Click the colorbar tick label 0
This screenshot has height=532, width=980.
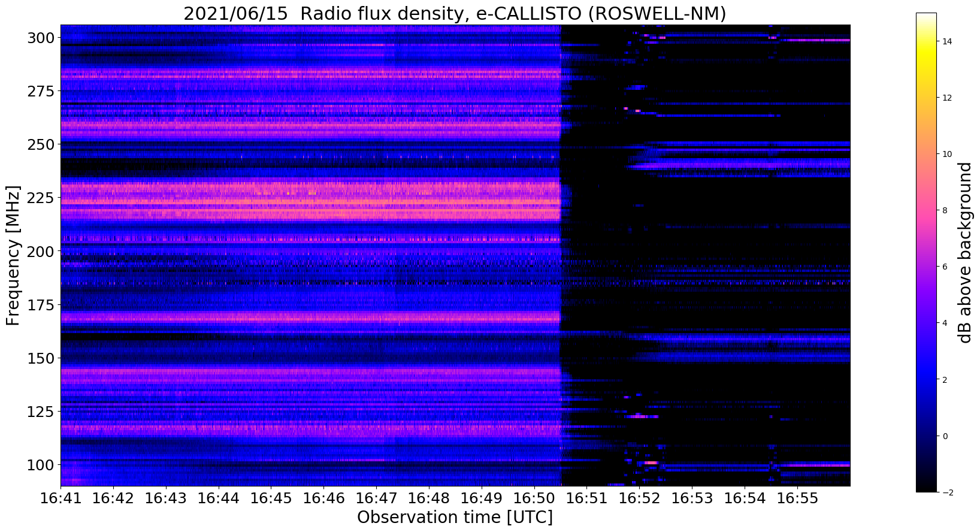click(x=945, y=436)
